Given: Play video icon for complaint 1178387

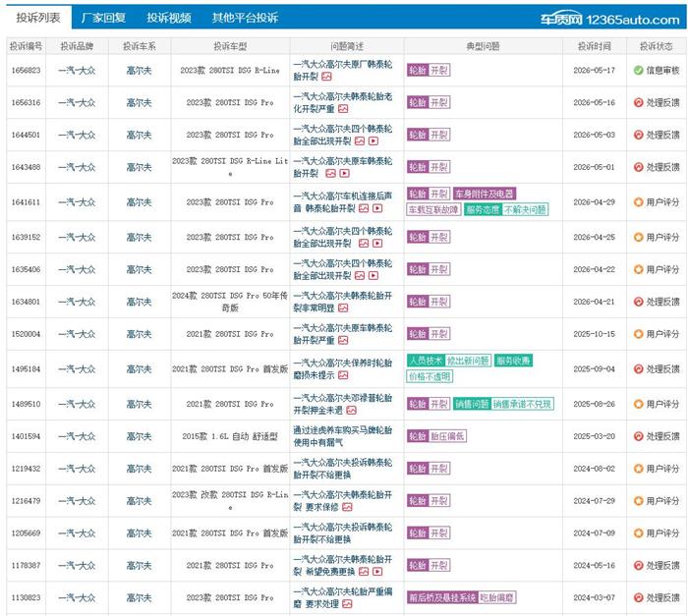Looking at the screenshot, I should pos(377,572).
